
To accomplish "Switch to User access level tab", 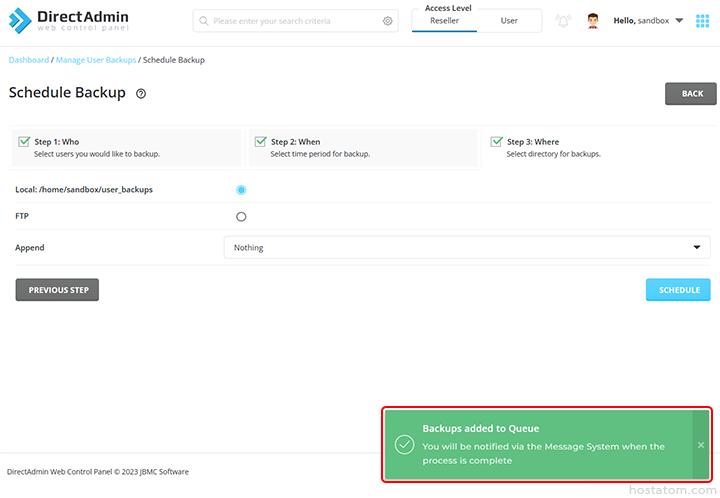I will (509, 21).
